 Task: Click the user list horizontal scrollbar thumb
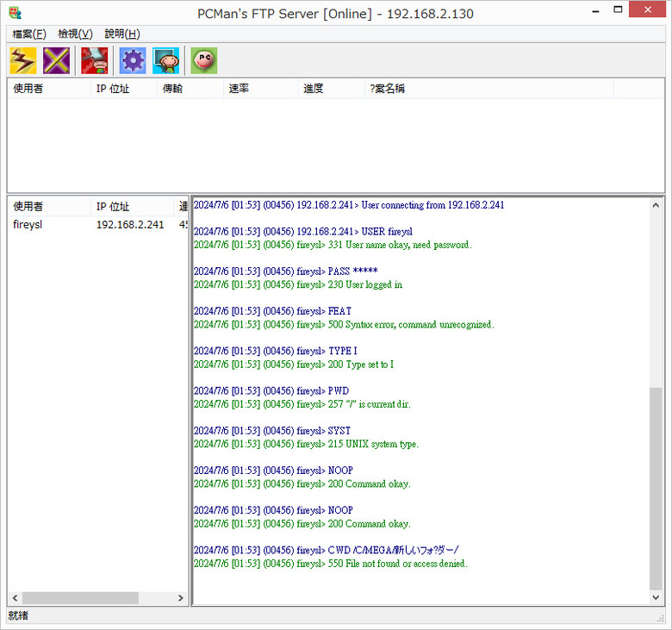click(x=80, y=598)
